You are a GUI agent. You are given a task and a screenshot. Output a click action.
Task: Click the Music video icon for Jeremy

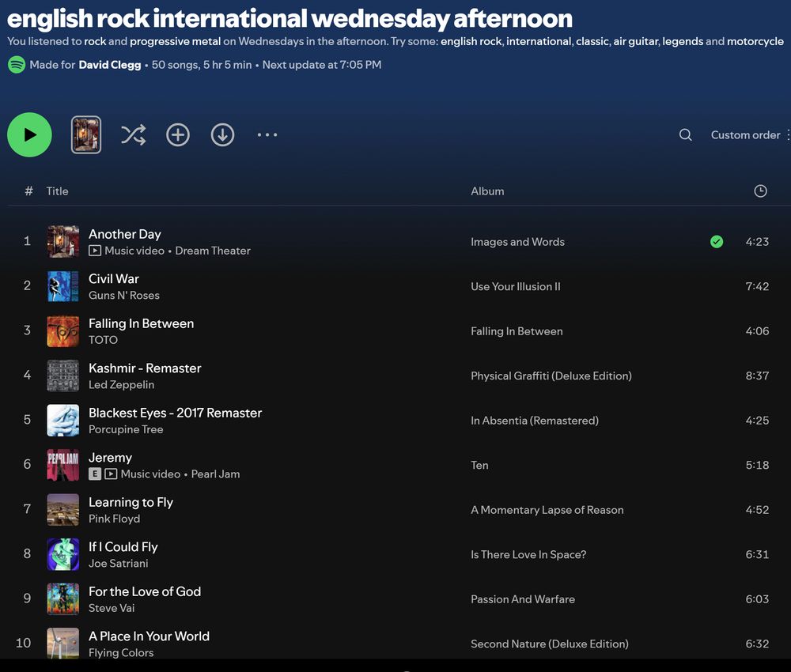tap(111, 474)
